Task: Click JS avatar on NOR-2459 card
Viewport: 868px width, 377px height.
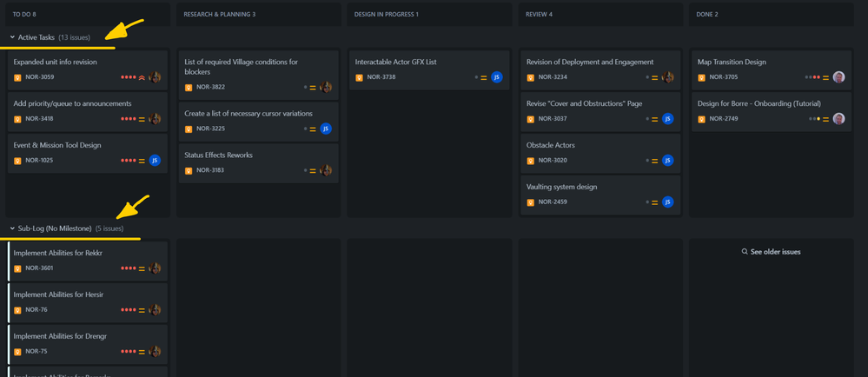Action: coord(668,202)
